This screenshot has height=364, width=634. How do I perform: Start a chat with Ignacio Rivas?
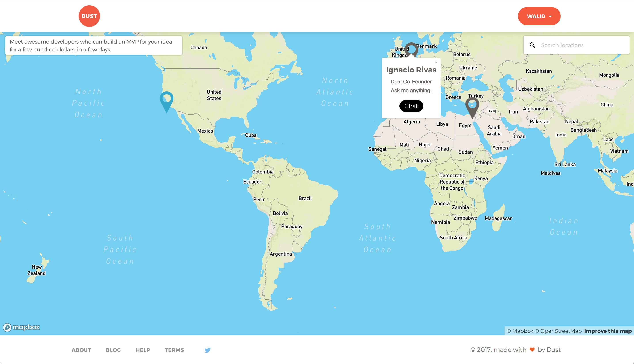(411, 106)
